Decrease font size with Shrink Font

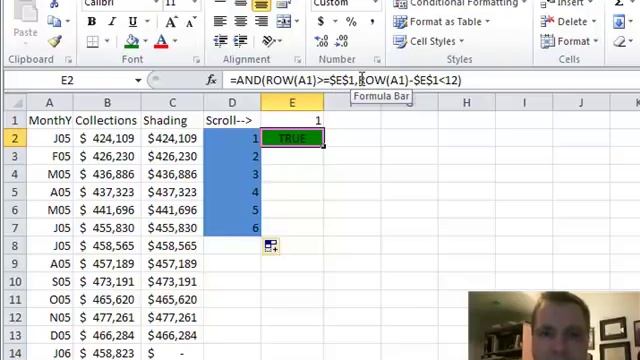coord(191,22)
